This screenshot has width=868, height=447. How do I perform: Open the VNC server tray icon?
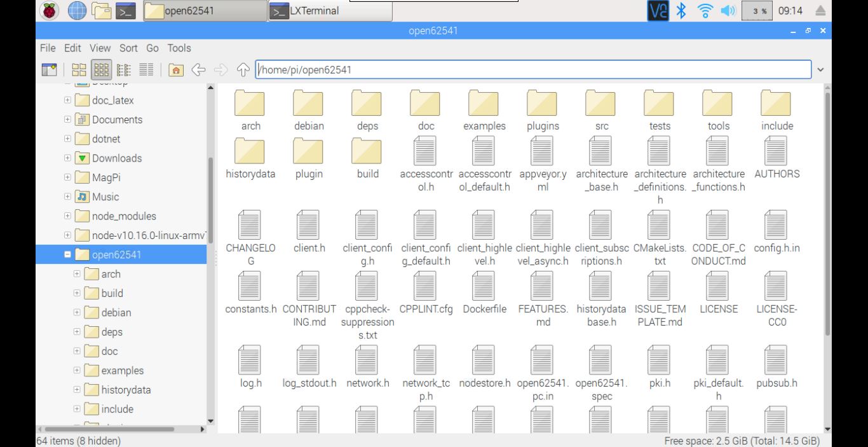[x=658, y=10]
